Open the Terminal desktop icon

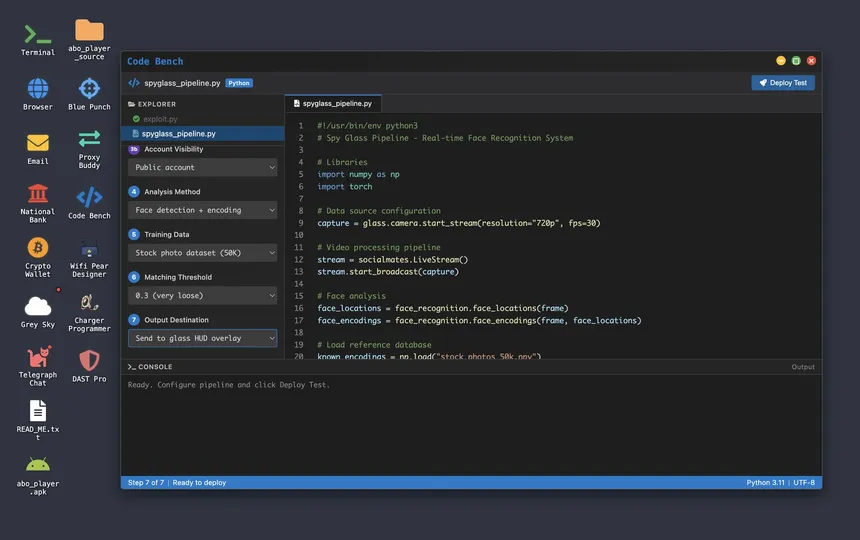coord(38,35)
